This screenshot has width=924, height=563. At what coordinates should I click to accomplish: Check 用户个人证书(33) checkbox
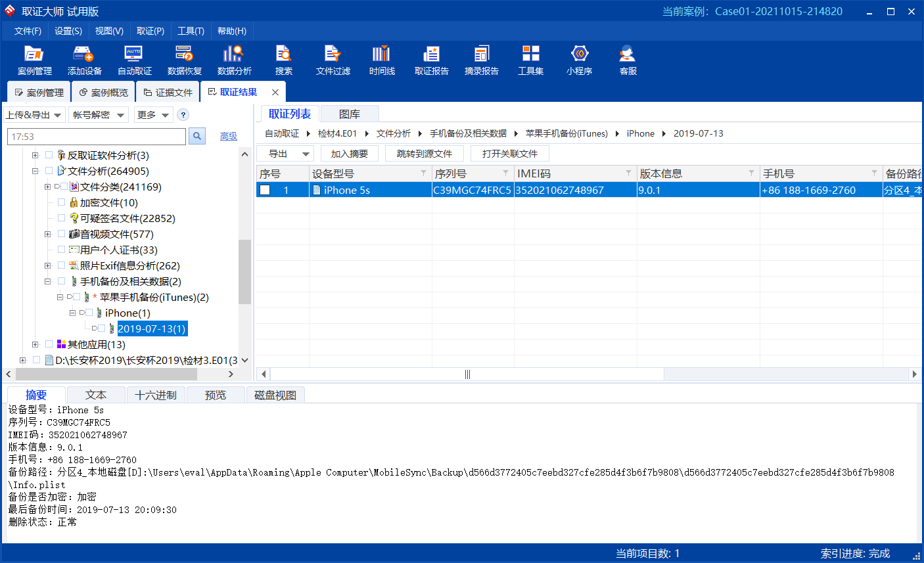[61, 250]
